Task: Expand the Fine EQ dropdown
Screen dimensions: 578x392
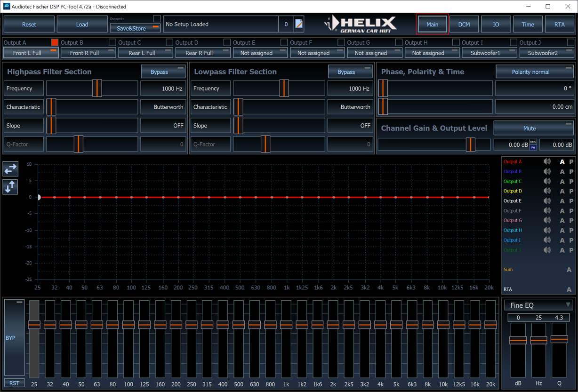Action: point(538,305)
